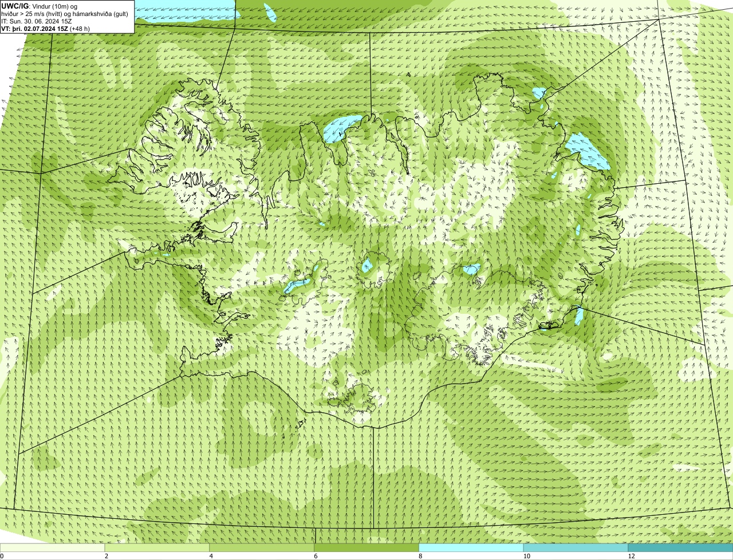
Task: Click the text 'hviður > 25 m/s (hvítt) og hámarkshviða (gult)'
Action: (x=65, y=14)
